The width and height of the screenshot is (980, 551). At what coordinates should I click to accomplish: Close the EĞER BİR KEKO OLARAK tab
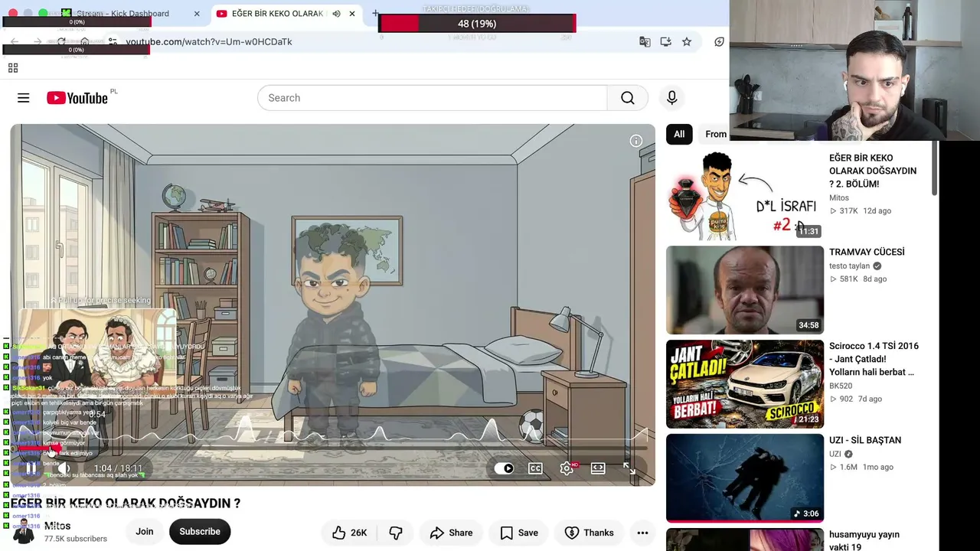click(x=352, y=14)
